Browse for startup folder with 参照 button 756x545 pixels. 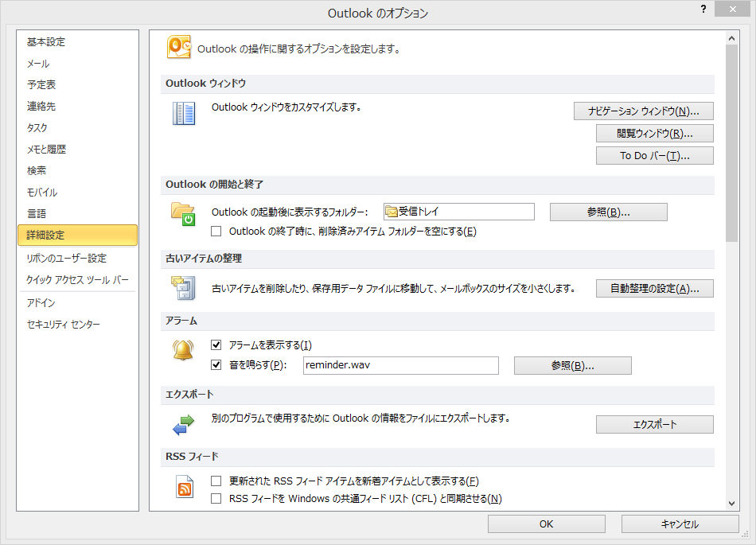[x=609, y=212]
